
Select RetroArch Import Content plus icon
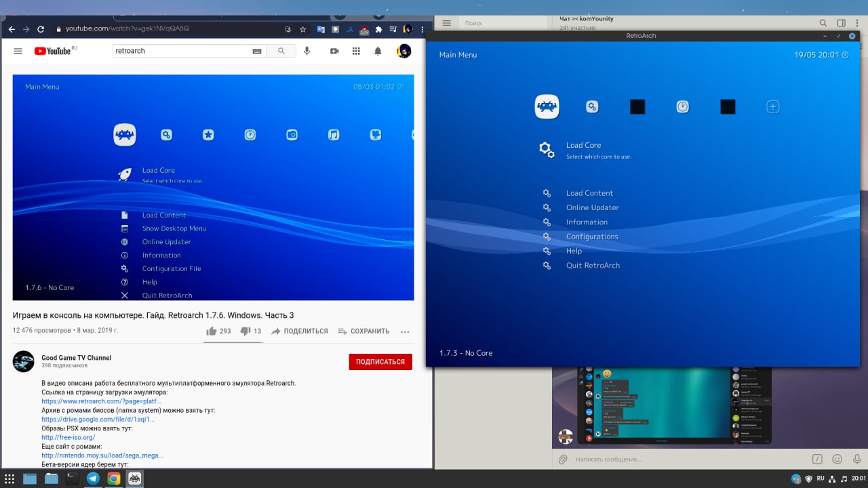point(773,106)
